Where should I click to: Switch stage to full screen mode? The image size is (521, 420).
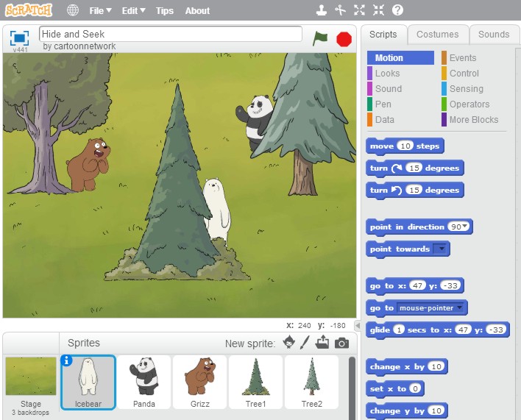[19, 38]
